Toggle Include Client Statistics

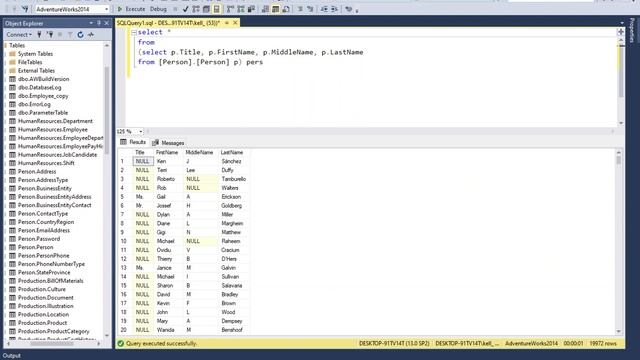click(251, 9)
